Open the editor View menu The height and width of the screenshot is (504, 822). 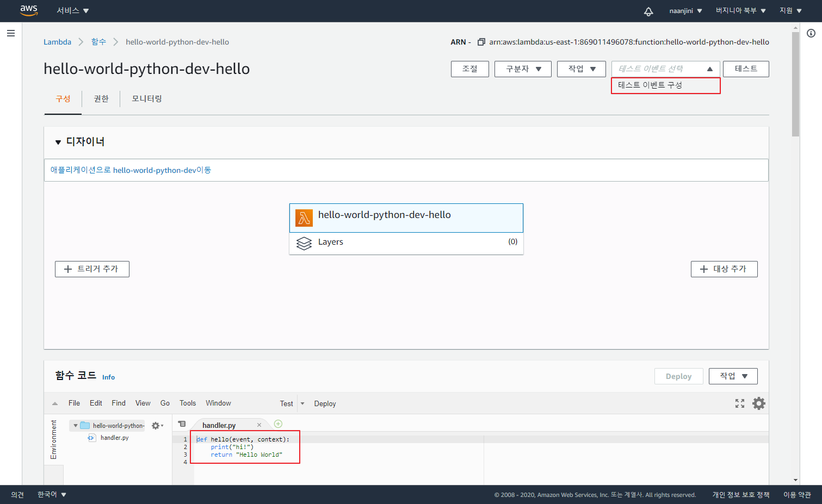[x=143, y=403]
